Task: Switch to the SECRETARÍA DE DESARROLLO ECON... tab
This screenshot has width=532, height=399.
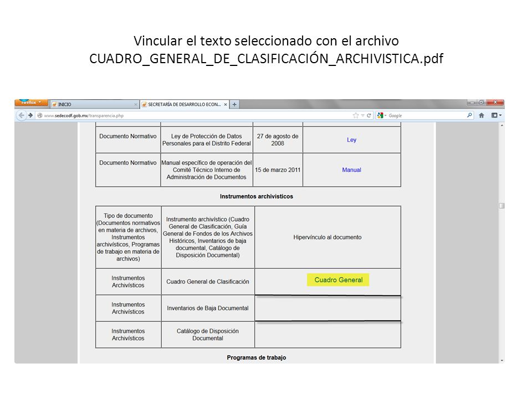Action: pos(185,104)
